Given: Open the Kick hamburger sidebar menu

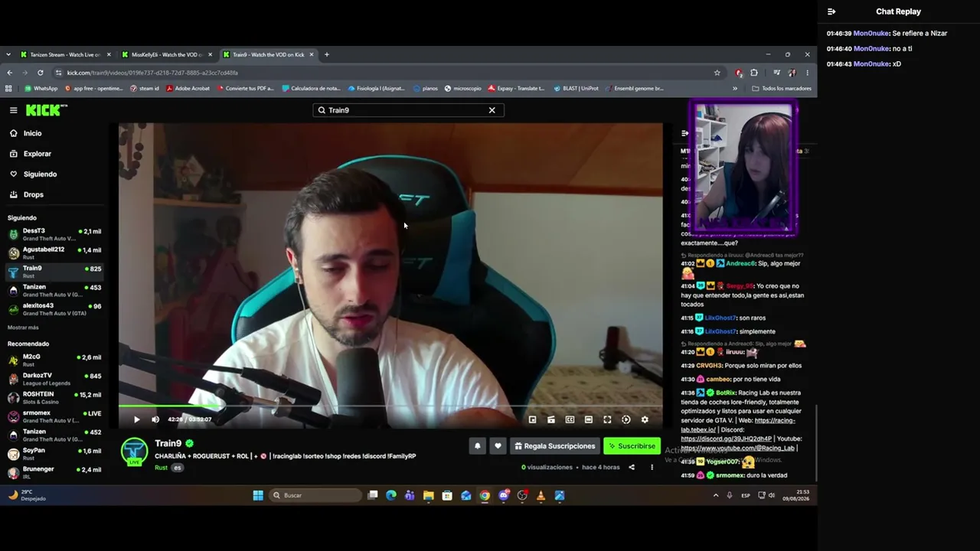Looking at the screenshot, I should click(x=13, y=110).
